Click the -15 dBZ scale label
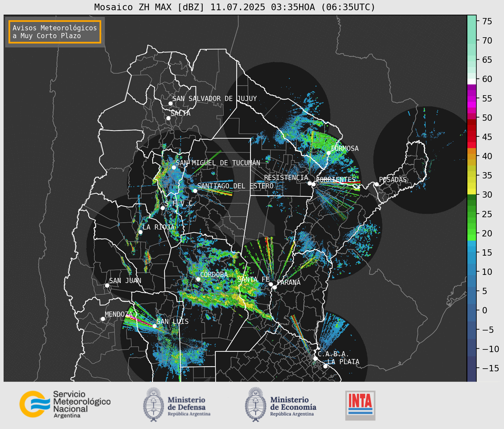504x429 pixels. (x=490, y=368)
